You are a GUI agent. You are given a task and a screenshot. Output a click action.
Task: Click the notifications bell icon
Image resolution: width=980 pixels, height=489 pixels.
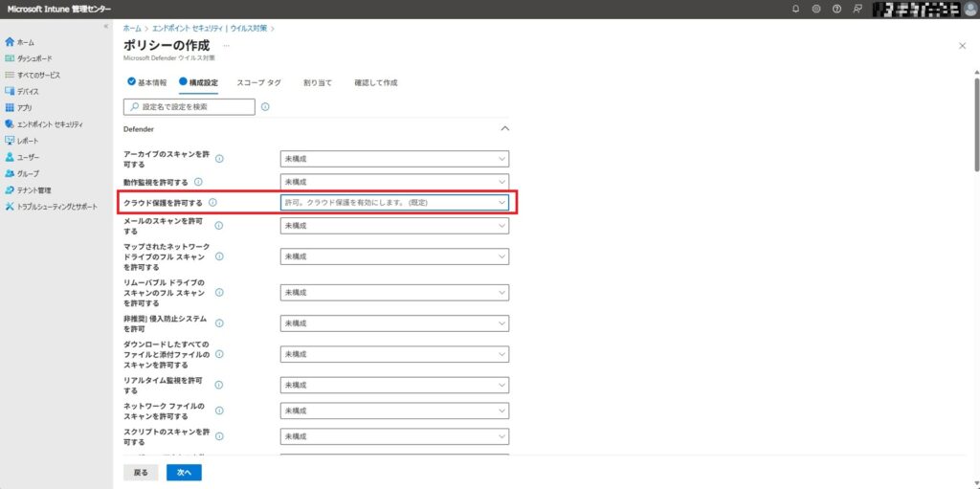pyautogui.click(x=796, y=9)
